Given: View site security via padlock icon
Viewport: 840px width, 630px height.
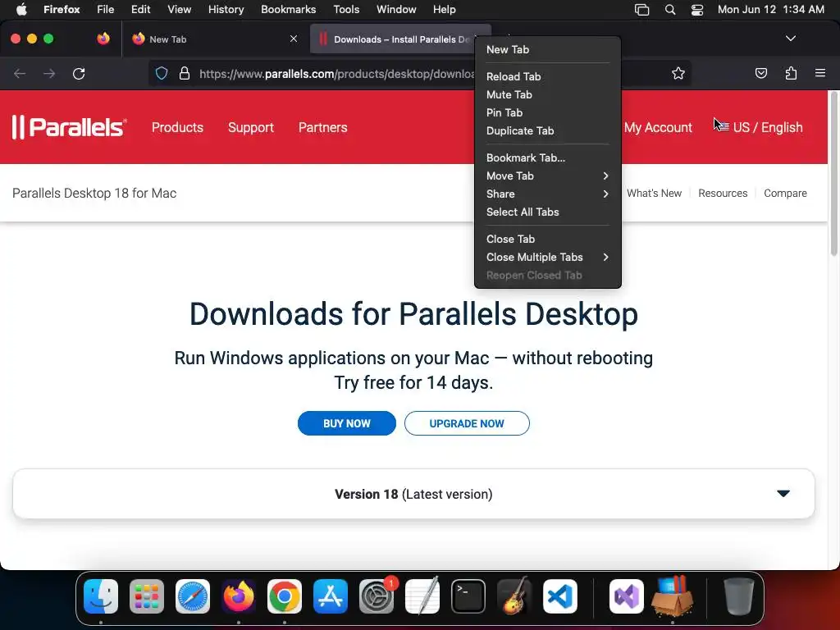Looking at the screenshot, I should tap(185, 73).
